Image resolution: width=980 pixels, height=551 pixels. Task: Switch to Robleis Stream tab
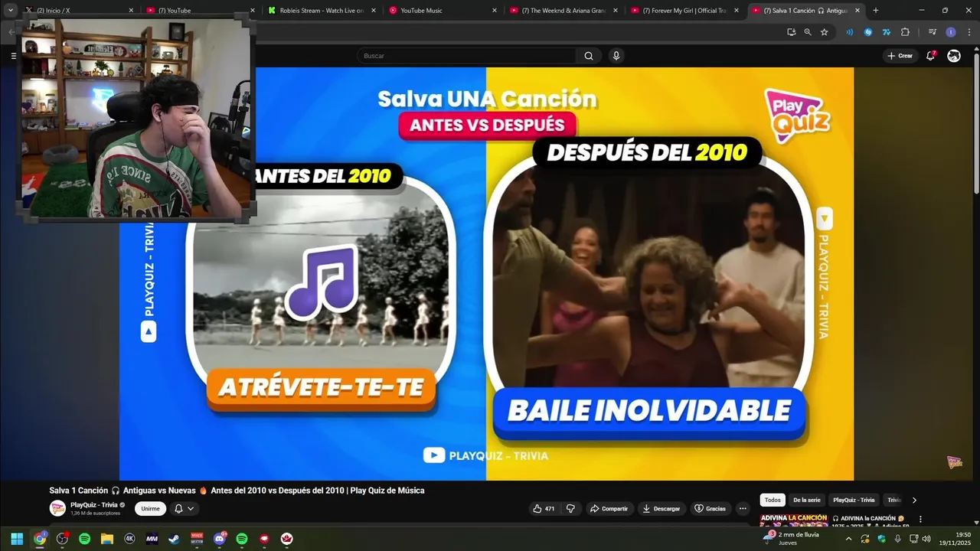point(322,11)
